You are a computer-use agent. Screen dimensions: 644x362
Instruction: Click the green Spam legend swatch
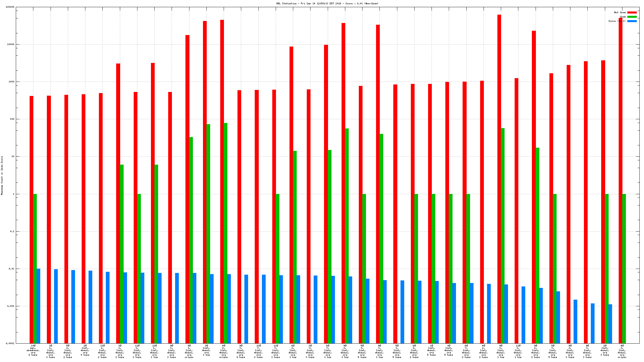coord(632,17)
